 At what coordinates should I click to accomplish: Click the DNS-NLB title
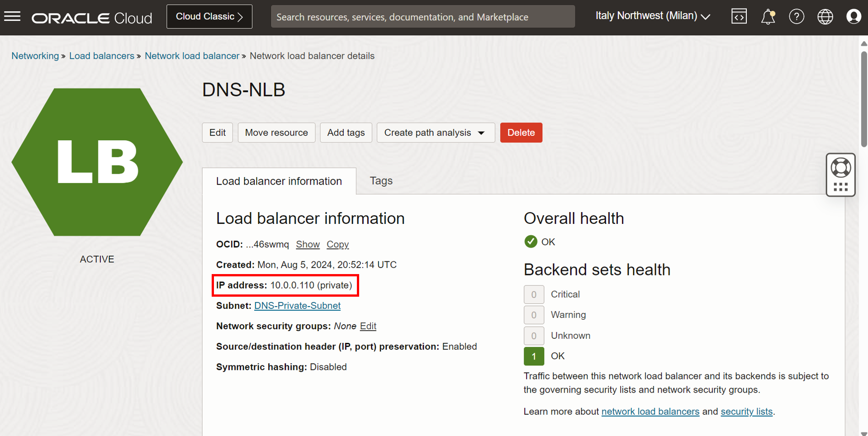coord(243,90)
